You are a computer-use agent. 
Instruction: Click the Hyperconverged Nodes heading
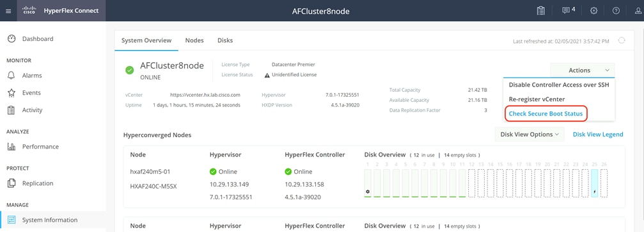pos(157,135)
